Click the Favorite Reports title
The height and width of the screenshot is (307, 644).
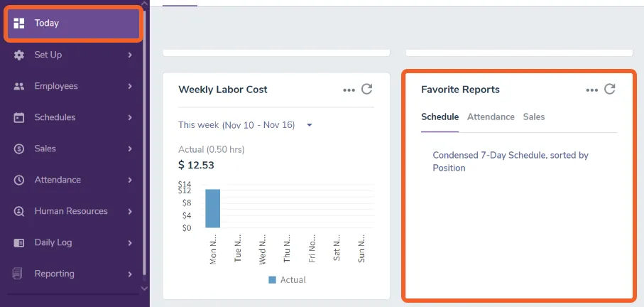click(x=460, y=90)
